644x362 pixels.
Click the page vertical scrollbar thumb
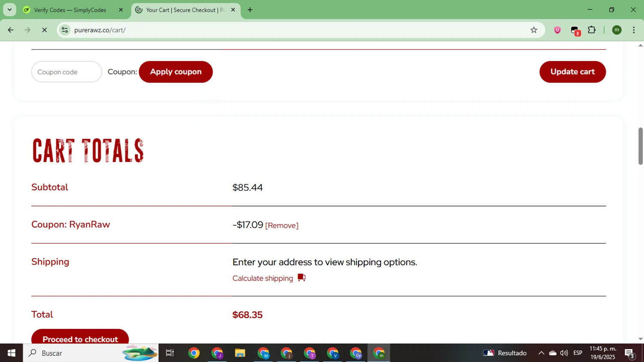641,146
